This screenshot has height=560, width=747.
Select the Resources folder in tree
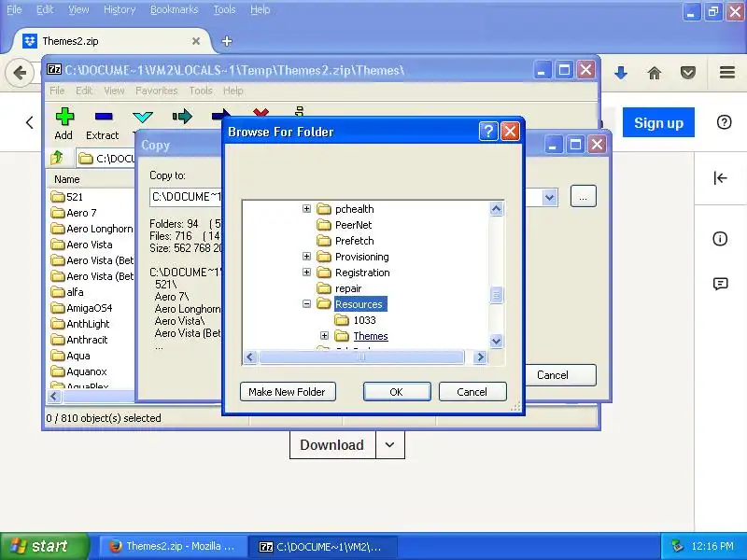pyautogui.click(x=359, y=304)
